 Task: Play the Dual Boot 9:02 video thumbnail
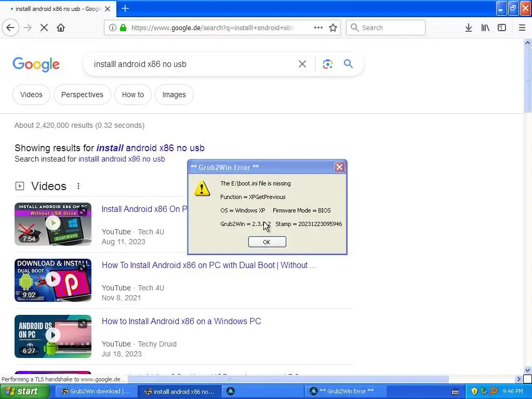[53, 280]
